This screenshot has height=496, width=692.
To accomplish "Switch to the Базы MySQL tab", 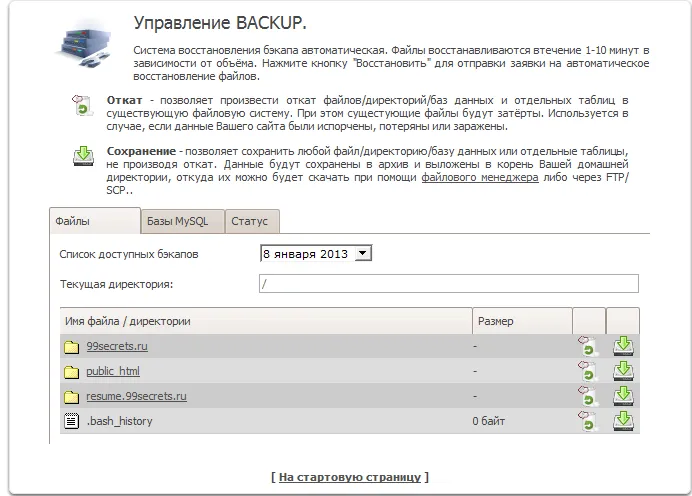I will tap(182, 221).
